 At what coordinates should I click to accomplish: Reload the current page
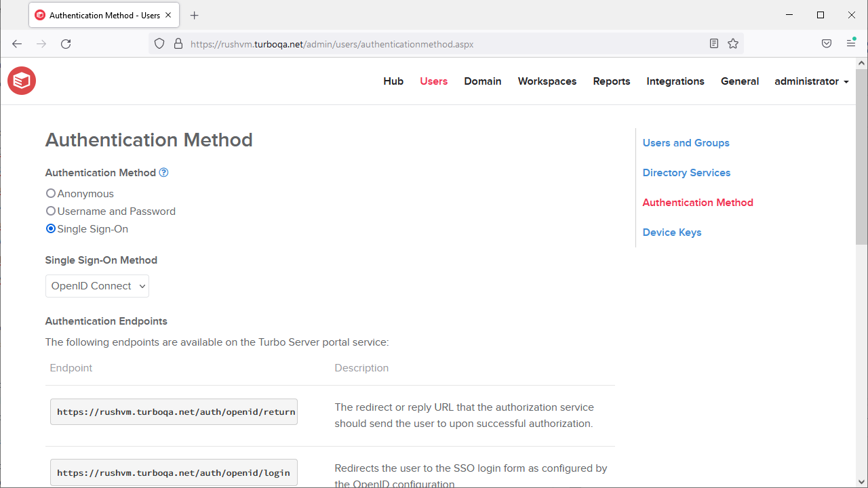(66, 43)
